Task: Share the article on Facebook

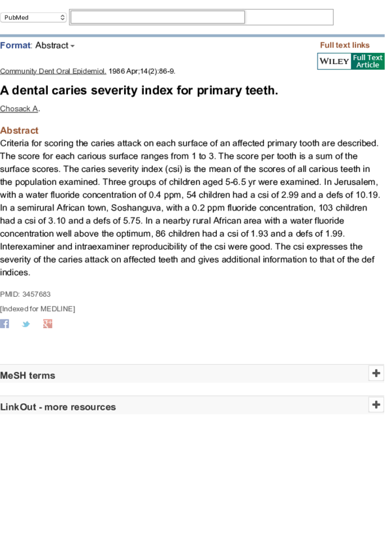Action: click(x=5, y=324)
